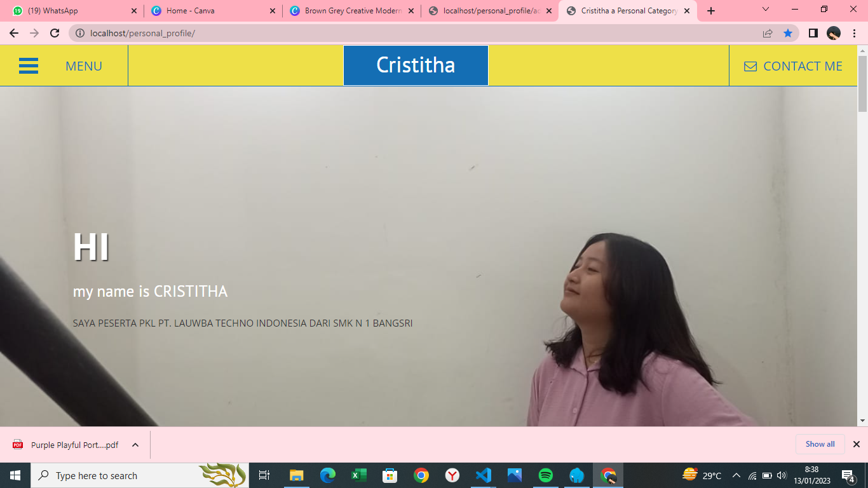Click Show all downloads button

click(820, 444)
